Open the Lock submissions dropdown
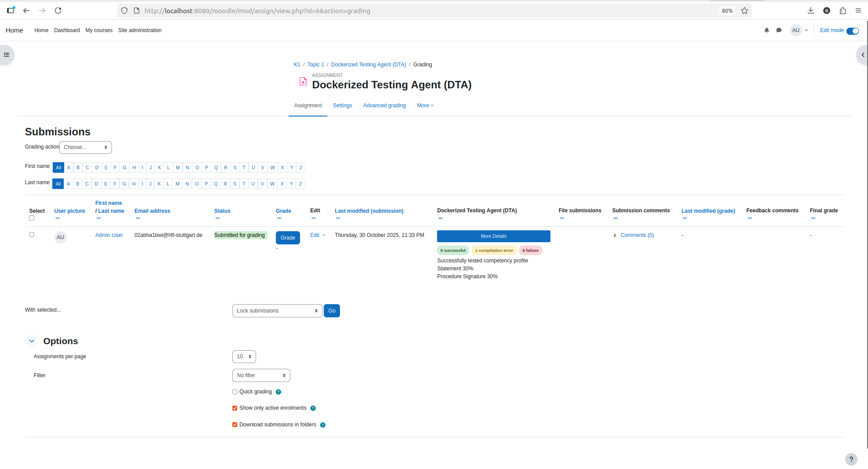The width and height of the screenshot is (868, 469). (x=277, y=311)
